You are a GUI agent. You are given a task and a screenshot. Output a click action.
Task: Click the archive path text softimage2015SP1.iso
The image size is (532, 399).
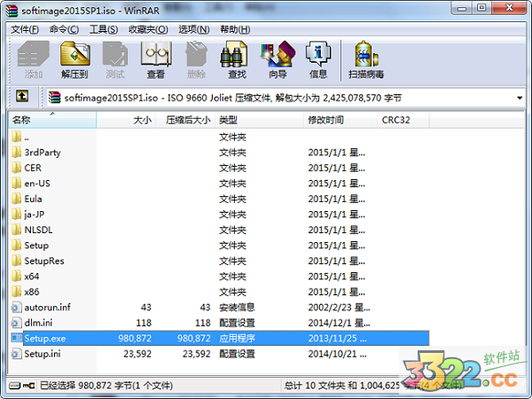111,98
